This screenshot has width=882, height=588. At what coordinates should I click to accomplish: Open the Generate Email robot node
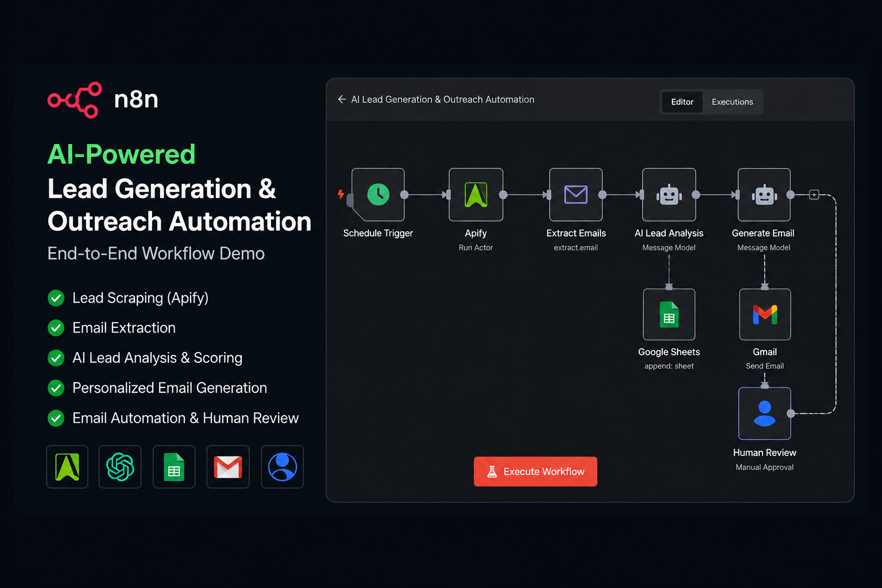(764, 195)
